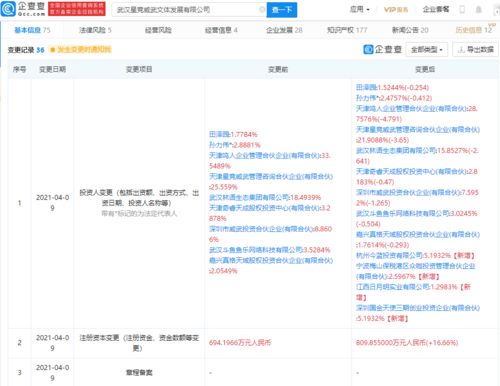Expand the 应用 dropdown menu

coord(359,9)
